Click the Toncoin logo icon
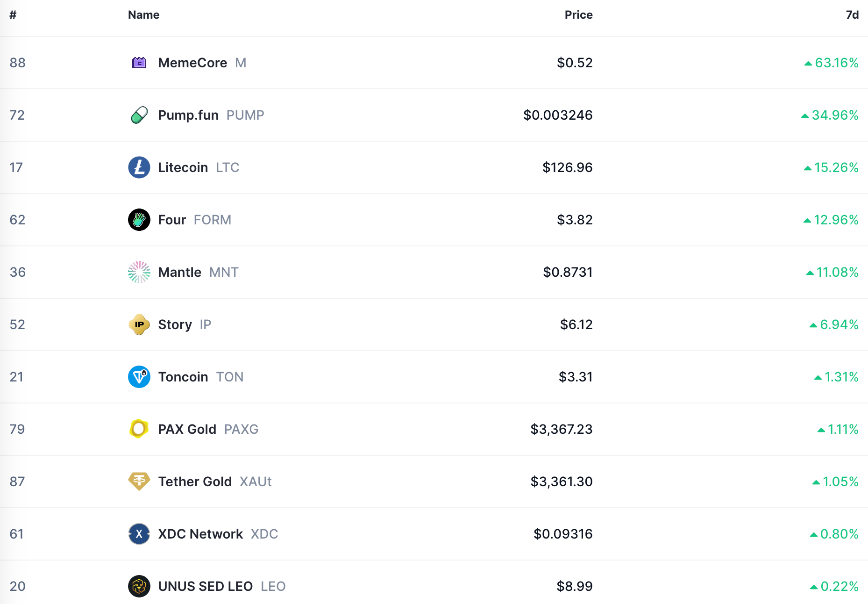This screenshot has width=868, height=604. [x=139, y=377]
